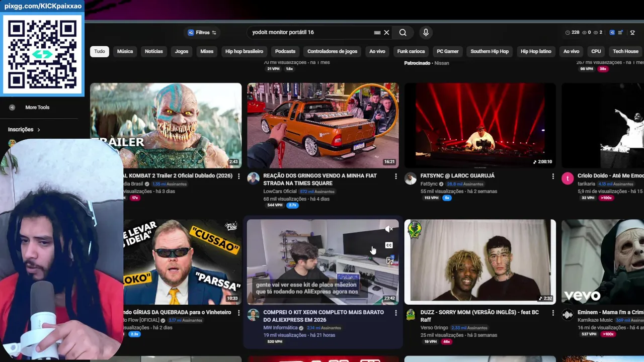Click the trophy icon at top right
This screenshot has width=644, height=362.
pyautogui.click(x=633, y=32)
